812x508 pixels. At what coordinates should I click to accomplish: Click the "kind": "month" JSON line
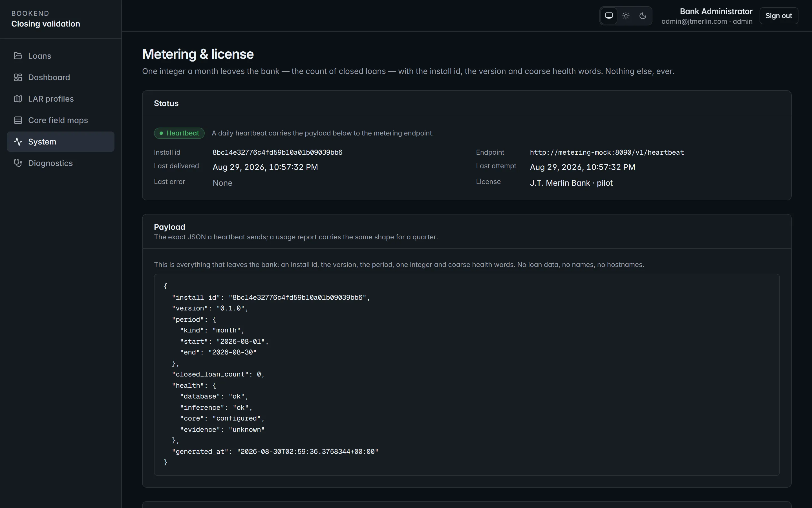(212, 330)
